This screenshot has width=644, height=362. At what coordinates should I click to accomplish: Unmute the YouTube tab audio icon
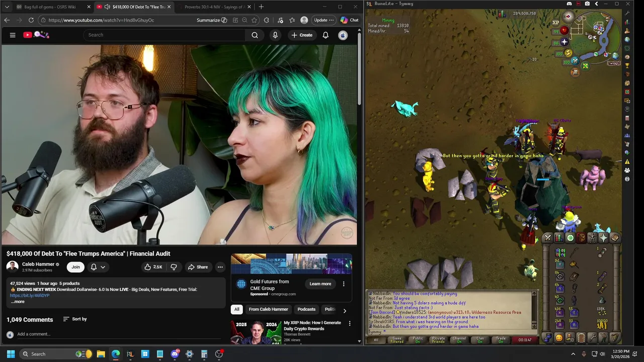point(107,7)
